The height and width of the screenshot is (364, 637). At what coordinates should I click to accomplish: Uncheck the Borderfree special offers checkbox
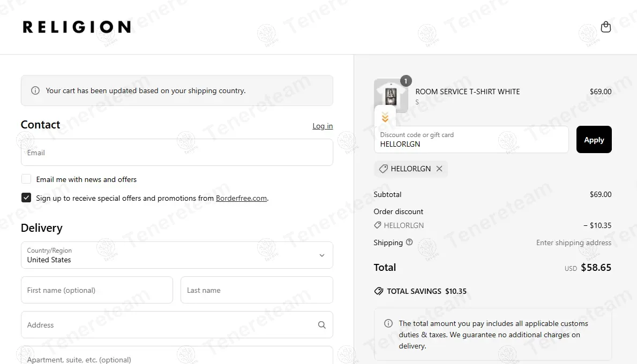point(26,198)
